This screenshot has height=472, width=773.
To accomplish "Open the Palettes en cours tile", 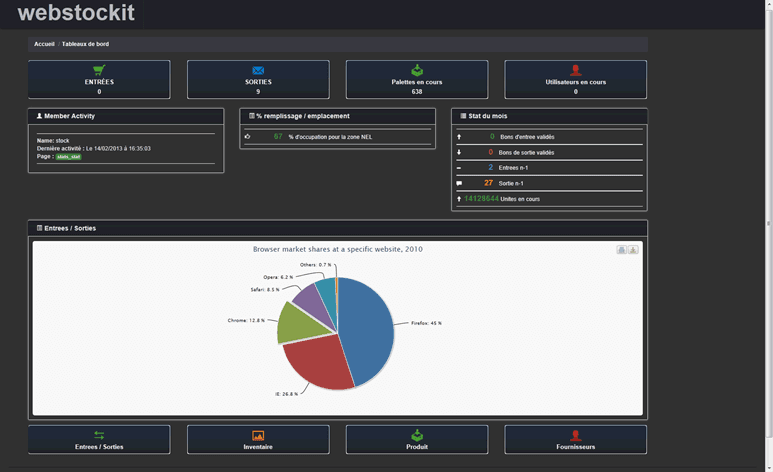I will click(417, 80).
